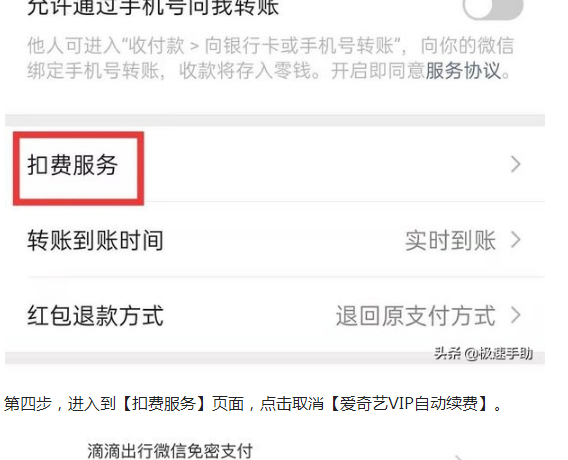Change the 实时到账 value
Image resolution: width=568 pixels, height=460 pixels.
450,241
